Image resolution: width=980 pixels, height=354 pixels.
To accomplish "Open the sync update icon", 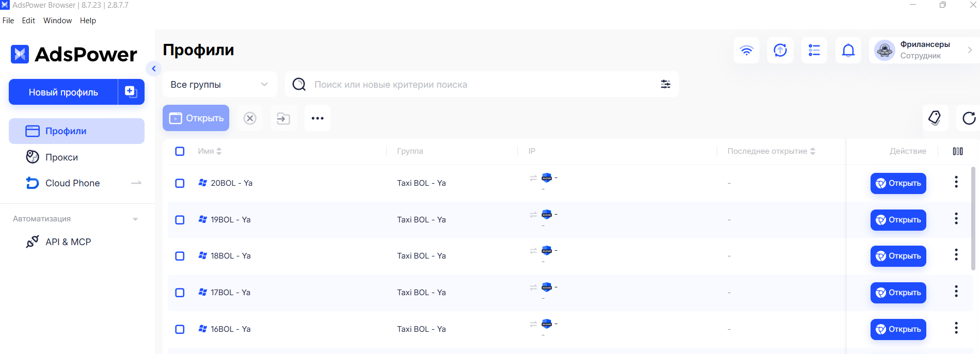I will click(x=780, y=51).
